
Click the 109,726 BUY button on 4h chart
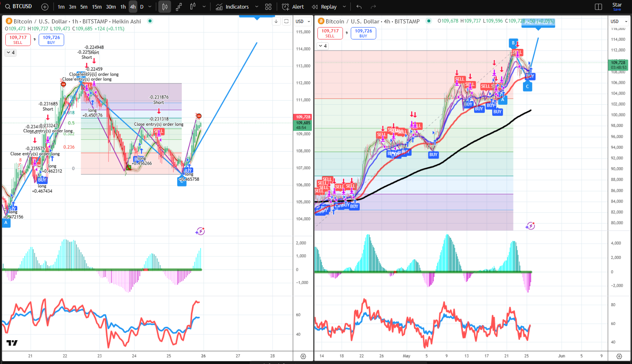(363, 33)
